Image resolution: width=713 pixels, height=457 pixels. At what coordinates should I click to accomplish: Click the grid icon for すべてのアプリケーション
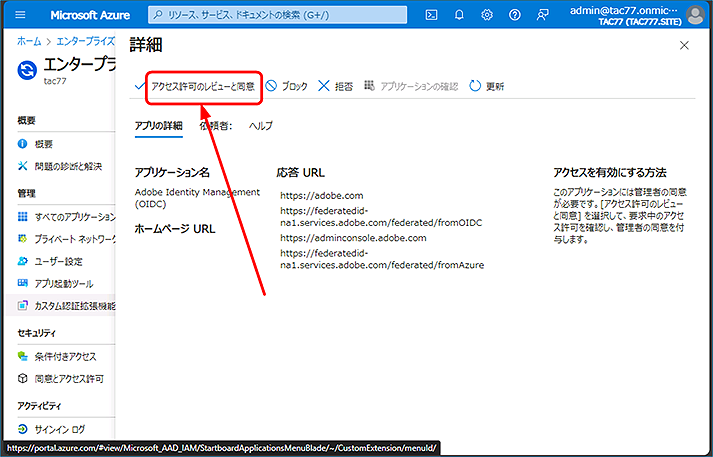[22, 216]
